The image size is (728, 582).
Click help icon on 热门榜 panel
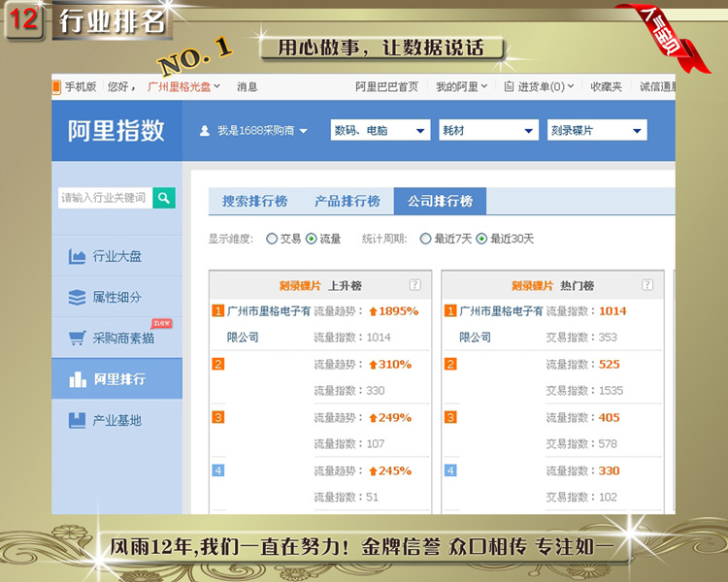pyautogui.click(x=647, y=285)
